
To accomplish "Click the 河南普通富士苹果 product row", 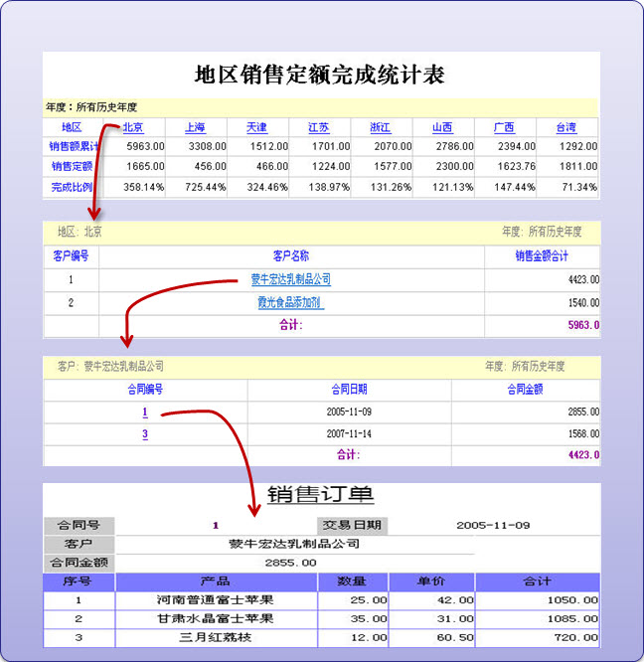I will 321,600.
